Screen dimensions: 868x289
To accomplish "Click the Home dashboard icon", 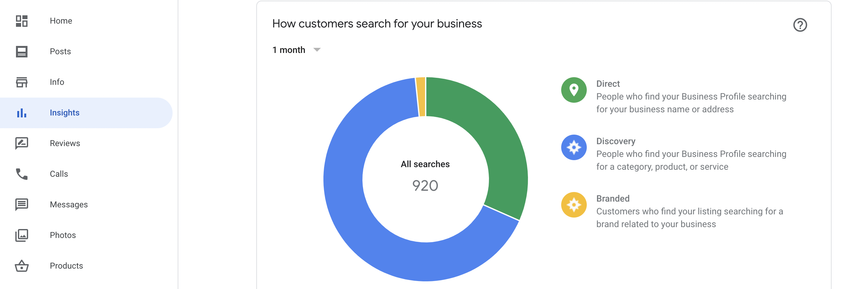I will [x=21, y=21].
